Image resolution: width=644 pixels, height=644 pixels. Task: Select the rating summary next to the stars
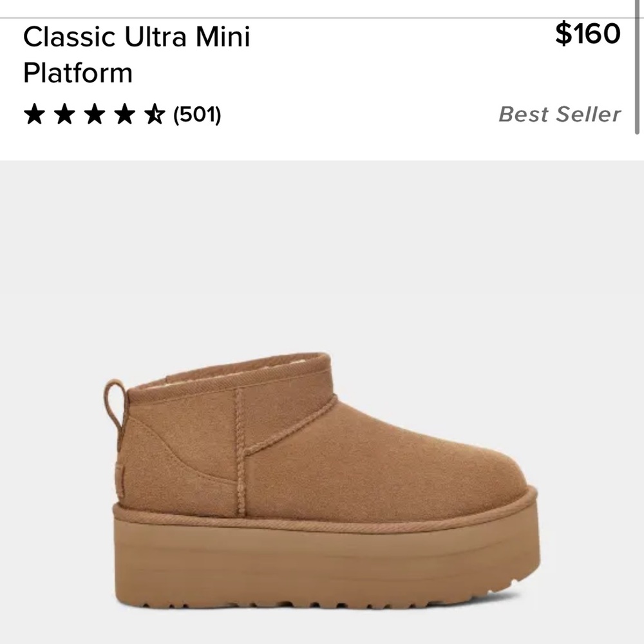tap(196, 115)
